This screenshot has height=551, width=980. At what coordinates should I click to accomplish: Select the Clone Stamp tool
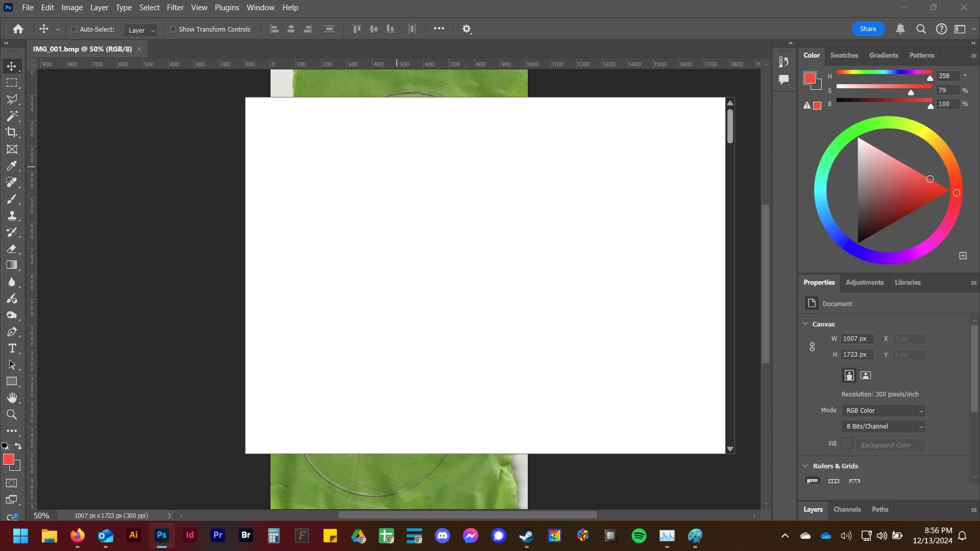12,216
